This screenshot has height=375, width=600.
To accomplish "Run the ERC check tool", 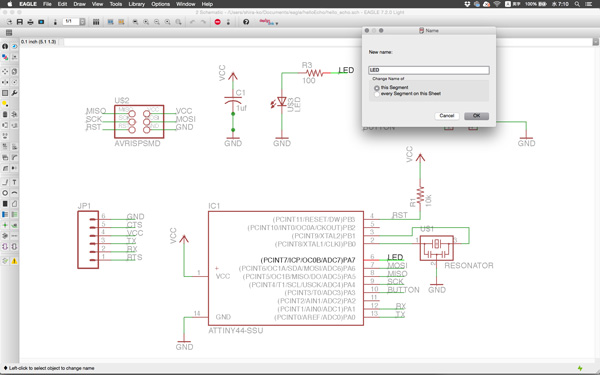I will click(x=5, y=261).
